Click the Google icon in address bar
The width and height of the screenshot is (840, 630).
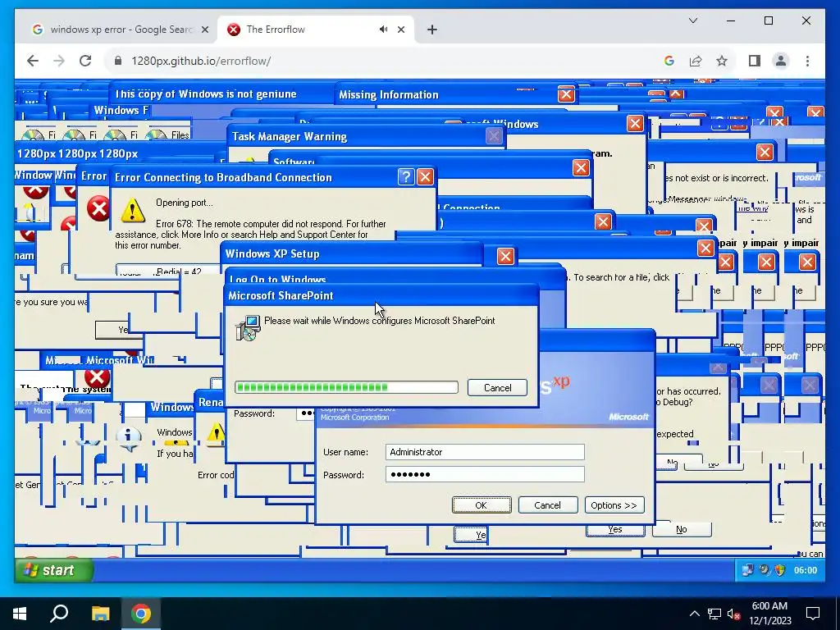(x=669, y=61)
